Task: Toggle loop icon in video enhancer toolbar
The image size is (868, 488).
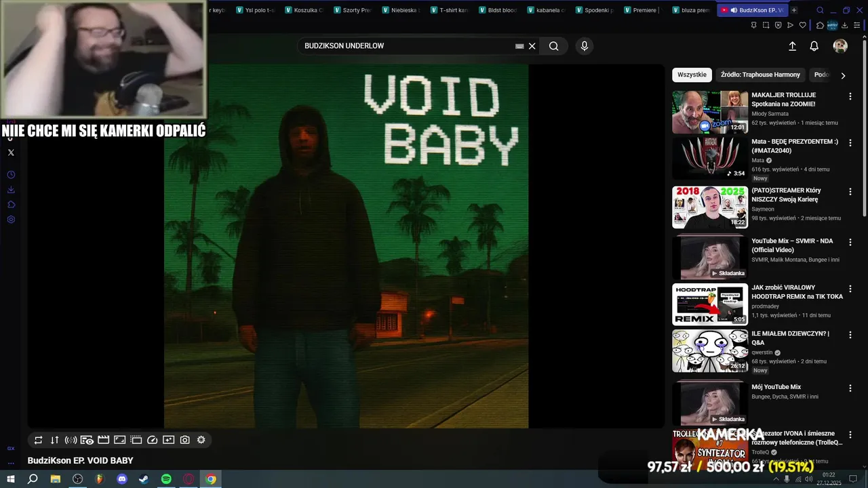Action: pos(39,440)
